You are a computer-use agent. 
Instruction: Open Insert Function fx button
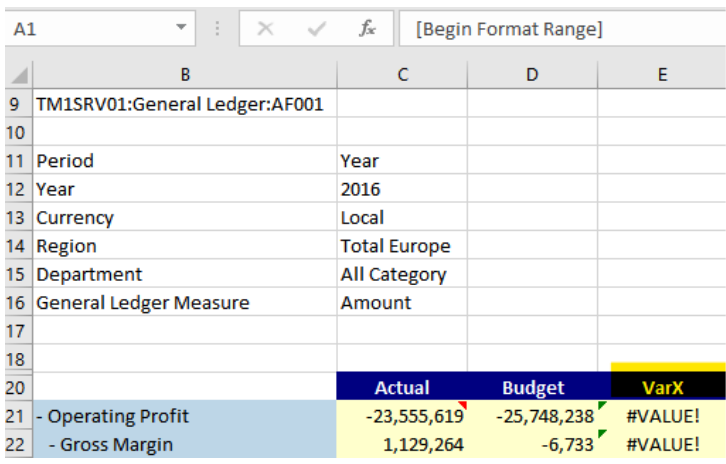(368, 29)
